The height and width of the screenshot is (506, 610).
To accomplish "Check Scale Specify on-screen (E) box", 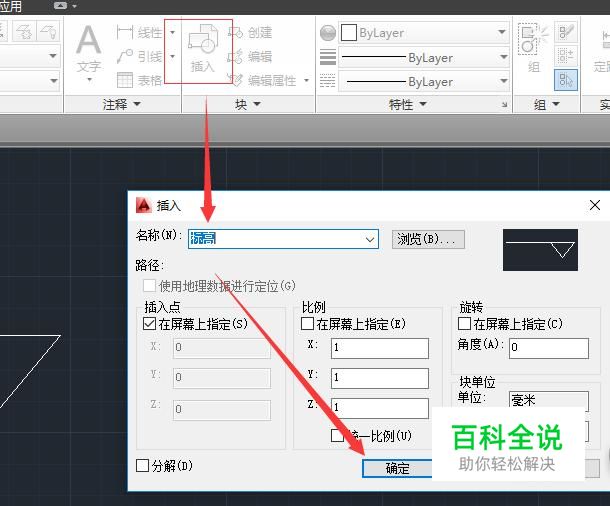I will [307, 324].
